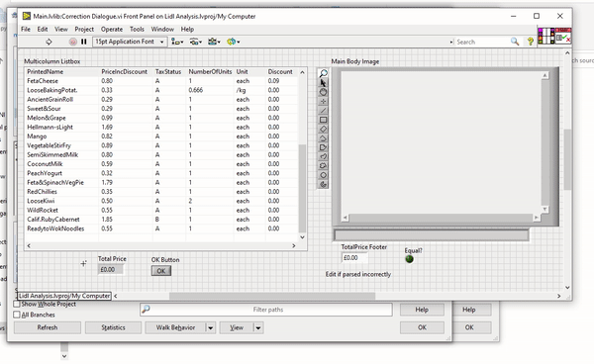Click the LabVIEW icon in the title bar
Screen dimensions: 594x364
pos(26,16)
